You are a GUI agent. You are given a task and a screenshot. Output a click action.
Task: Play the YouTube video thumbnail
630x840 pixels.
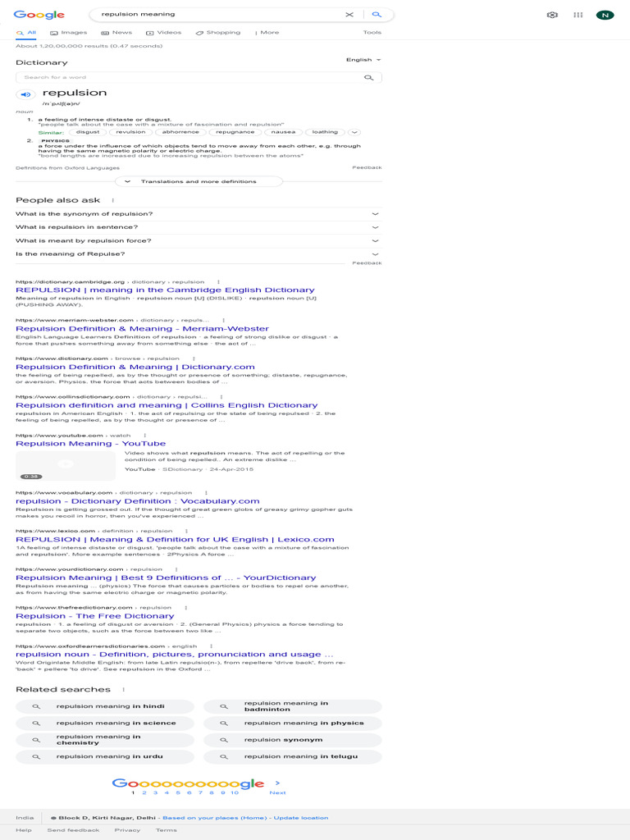click(x=66, y=466)
